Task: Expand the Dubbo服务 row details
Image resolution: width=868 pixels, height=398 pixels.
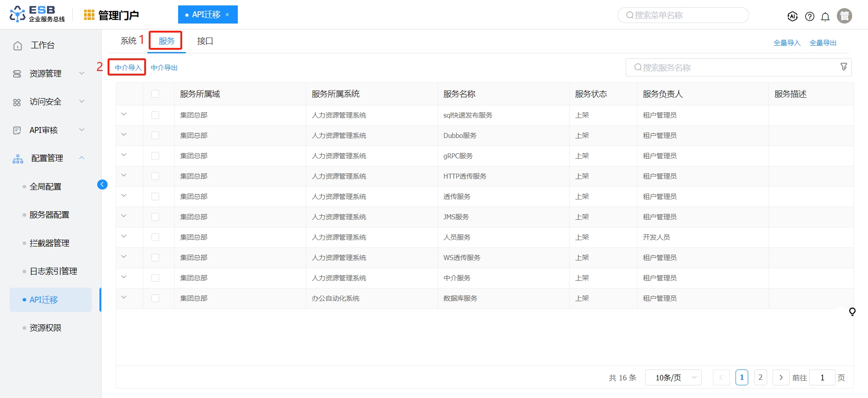Action: pos(124,135)
